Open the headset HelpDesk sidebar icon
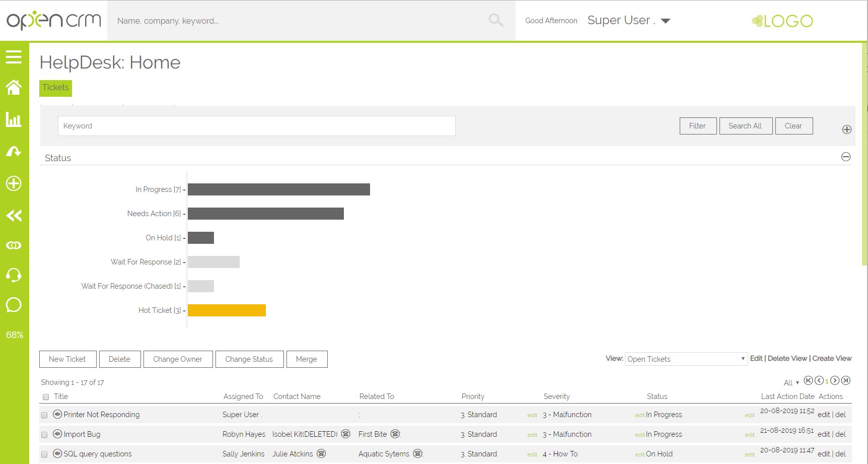 [x=14, y=275]
